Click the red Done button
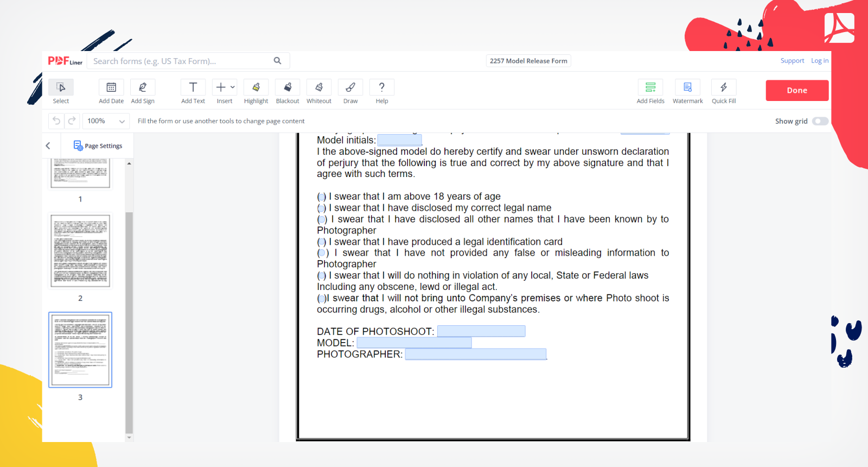 click(797, 91)
